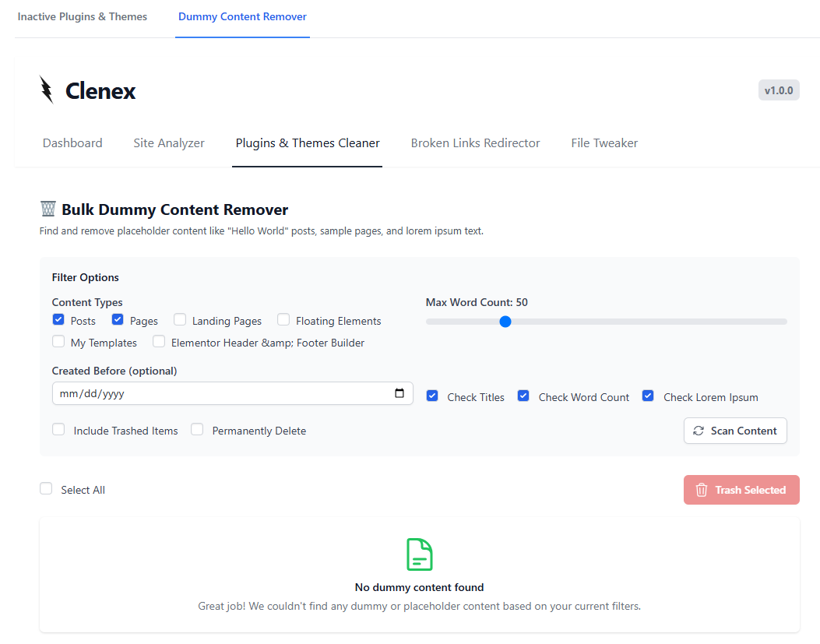This screenshot has width=820, height=644.
Task: Uncheck the Posts content type checkbox
Action: (x=58, y=319)
